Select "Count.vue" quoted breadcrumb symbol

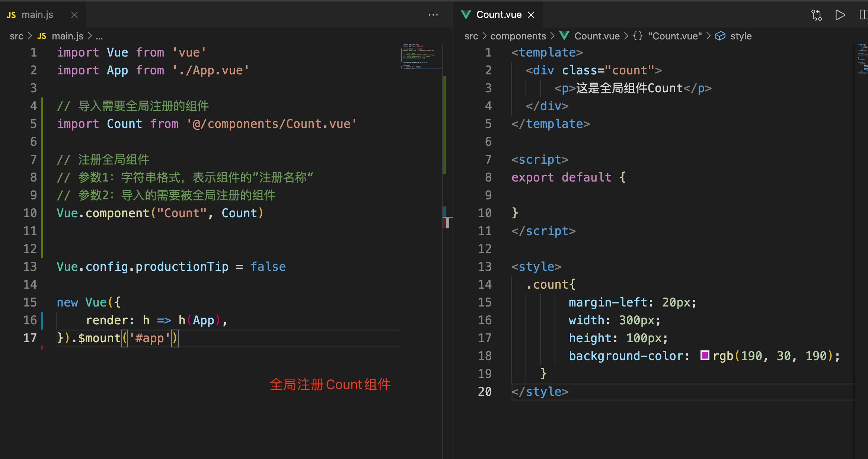click(675, 36)
